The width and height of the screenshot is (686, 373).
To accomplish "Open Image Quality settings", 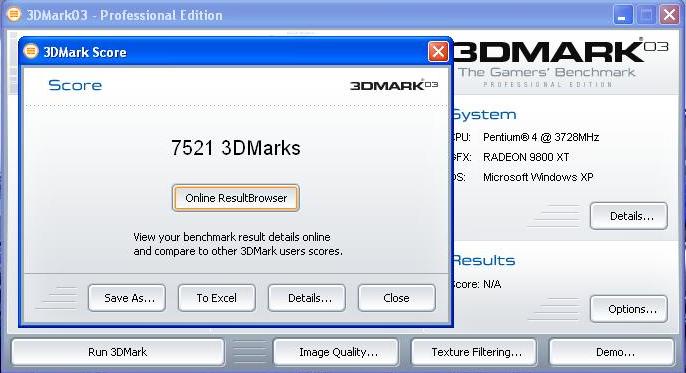I will tap(336, 352).
